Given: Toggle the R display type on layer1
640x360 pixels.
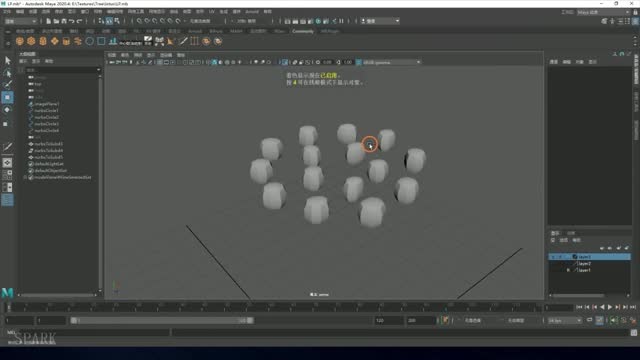Looking at the screenshot, I should click(568, 270).
